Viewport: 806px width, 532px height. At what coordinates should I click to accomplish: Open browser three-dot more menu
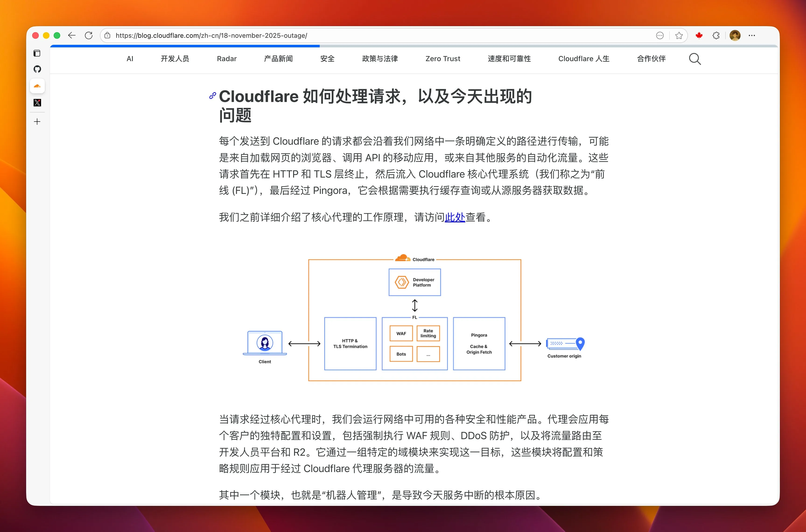tap(752, 35)
